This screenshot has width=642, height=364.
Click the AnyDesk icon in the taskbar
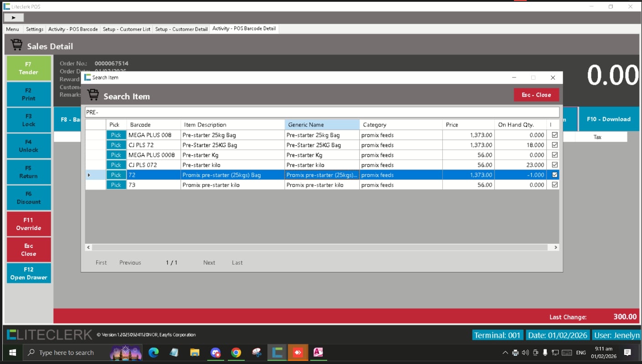pos(298,352)
